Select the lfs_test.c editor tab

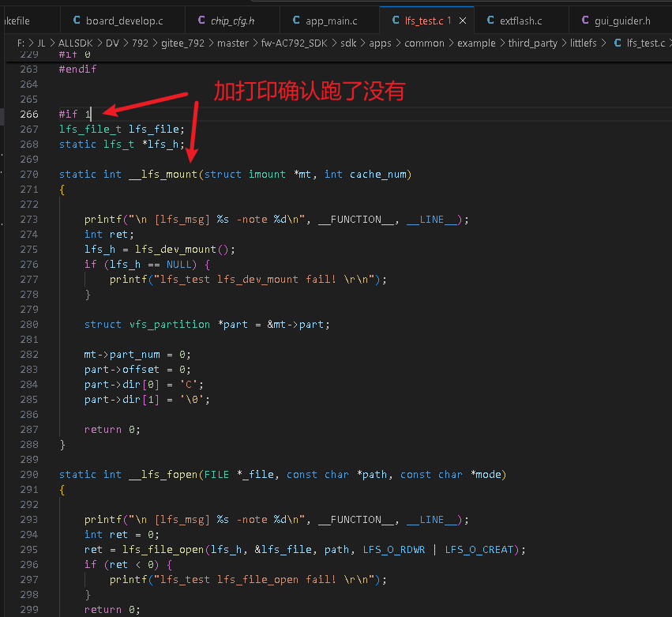coord(423,21)
